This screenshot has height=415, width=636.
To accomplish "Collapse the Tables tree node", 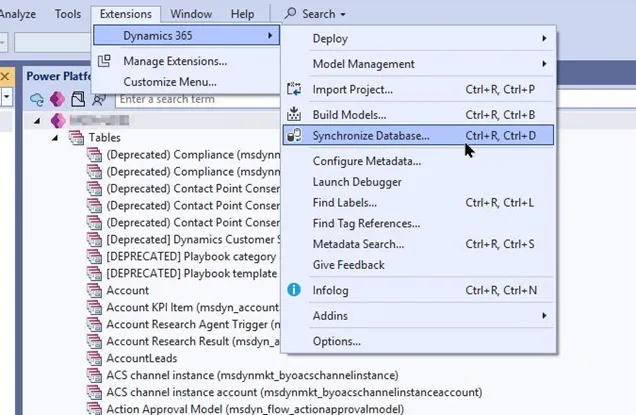I will [55, 138].
